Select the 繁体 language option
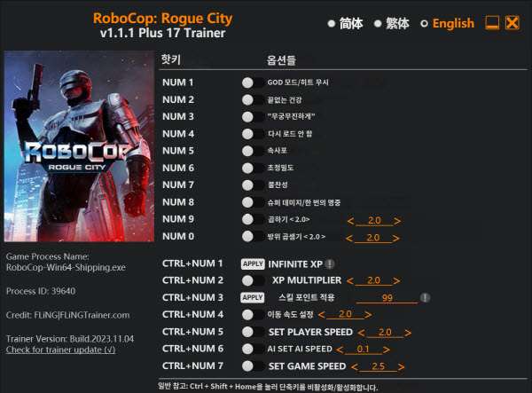This screenshot has height=393, width=532. pos(392,23)
